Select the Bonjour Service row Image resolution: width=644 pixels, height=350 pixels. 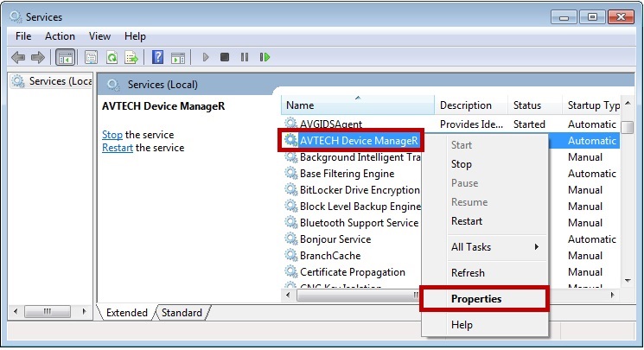tap(335, 239)
